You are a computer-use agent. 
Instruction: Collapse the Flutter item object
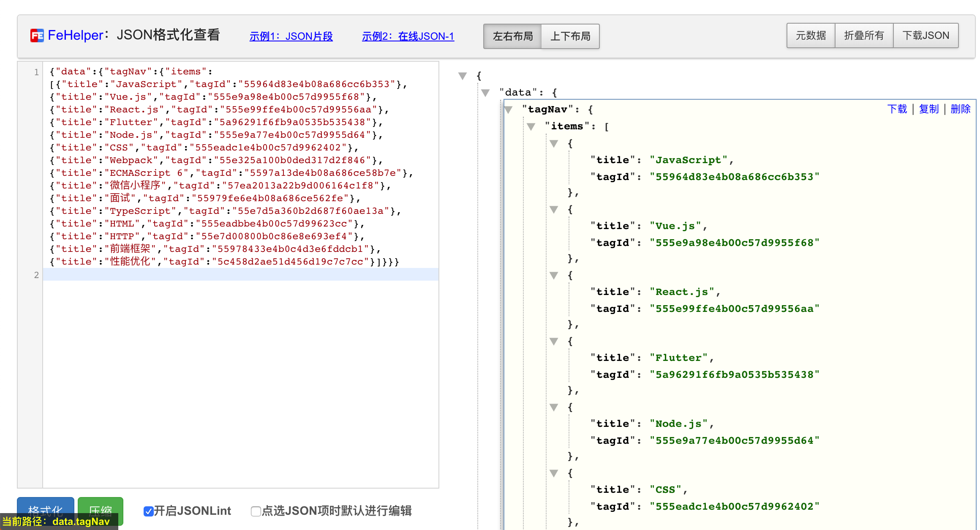click(x=554, y=341)
